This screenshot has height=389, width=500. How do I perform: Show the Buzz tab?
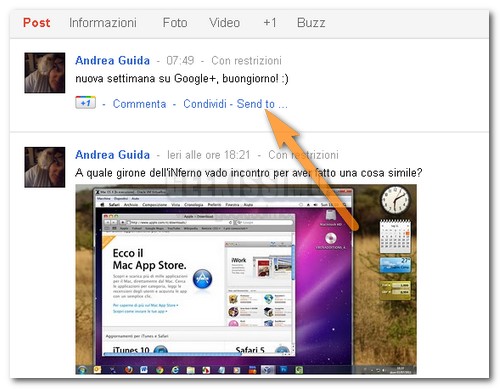point(311,23)
